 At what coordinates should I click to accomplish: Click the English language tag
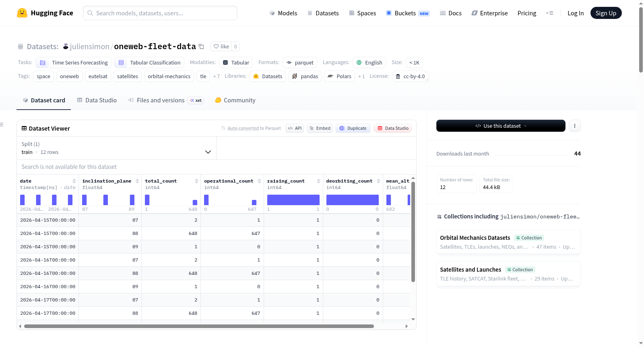(369, 62)
